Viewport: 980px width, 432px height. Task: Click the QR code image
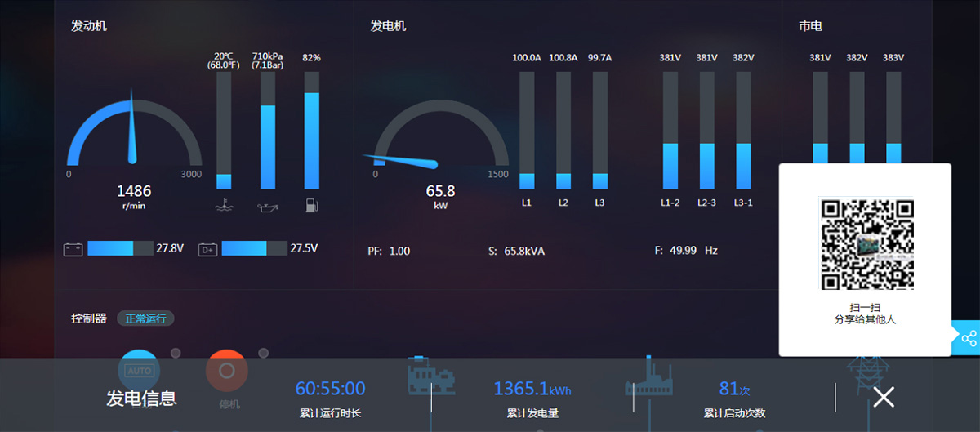point(865,244)
